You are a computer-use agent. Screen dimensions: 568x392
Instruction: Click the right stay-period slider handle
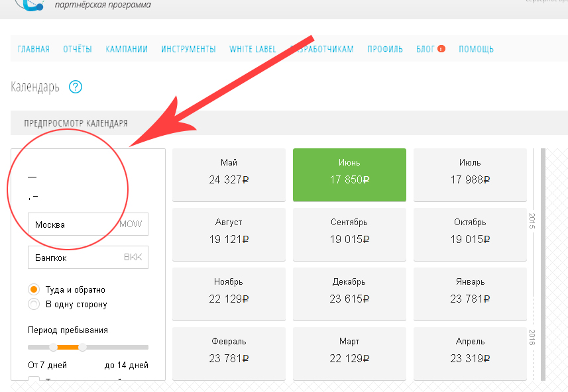tap(83, 347)
